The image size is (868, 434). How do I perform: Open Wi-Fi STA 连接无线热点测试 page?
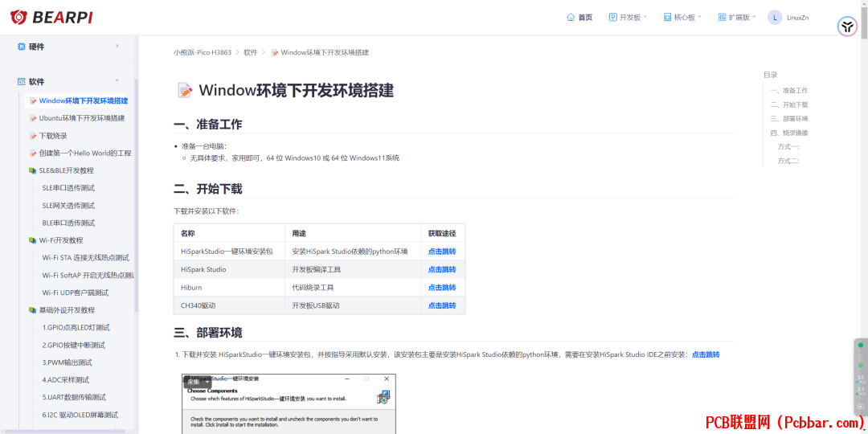tap(86, 257)
